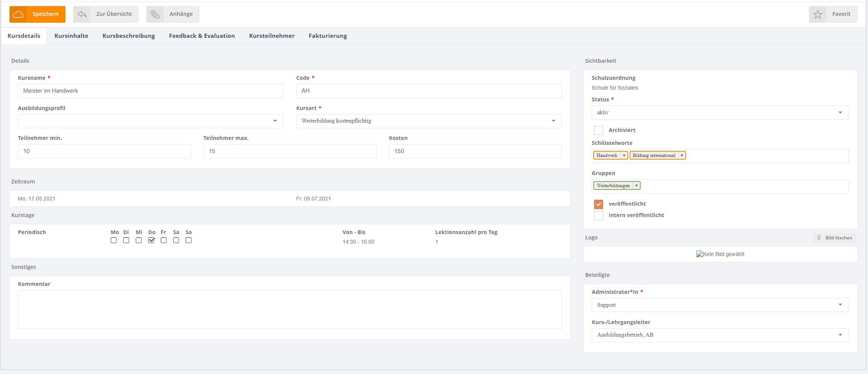Open the Kursart dropdown
Viewport: 868px width, 374px height.
click(429, 121)
